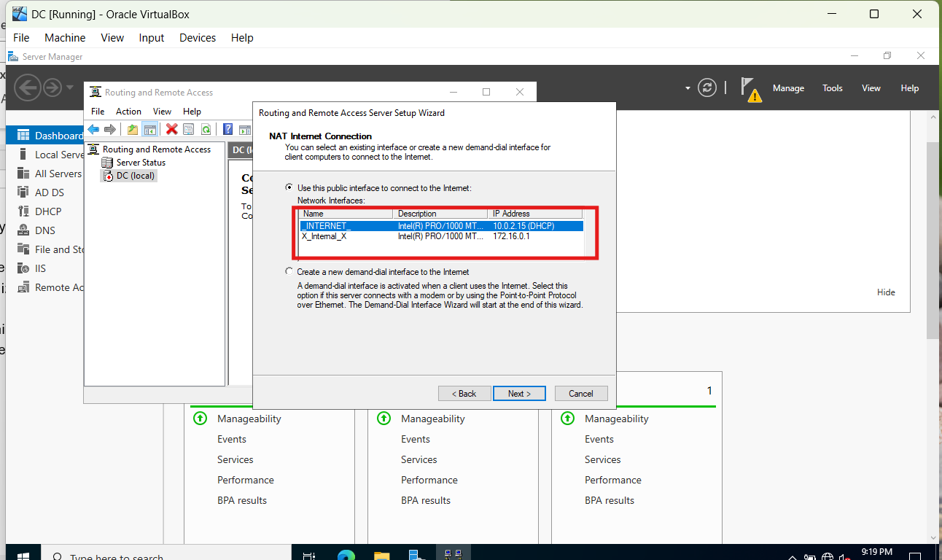Open Help menu in Server Manager
This screenshot has height=560, width=942.
[910, 88]
